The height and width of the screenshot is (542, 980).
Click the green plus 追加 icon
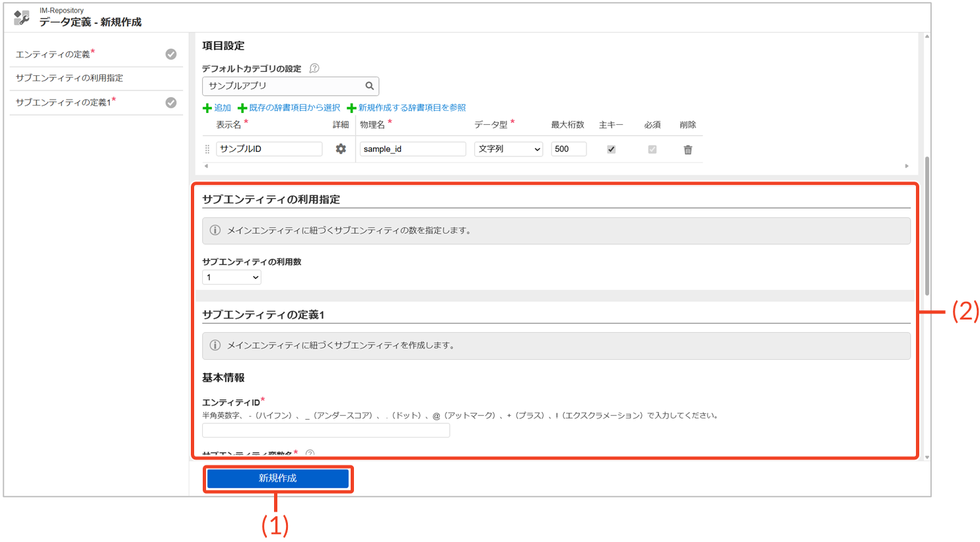(207, 108)
